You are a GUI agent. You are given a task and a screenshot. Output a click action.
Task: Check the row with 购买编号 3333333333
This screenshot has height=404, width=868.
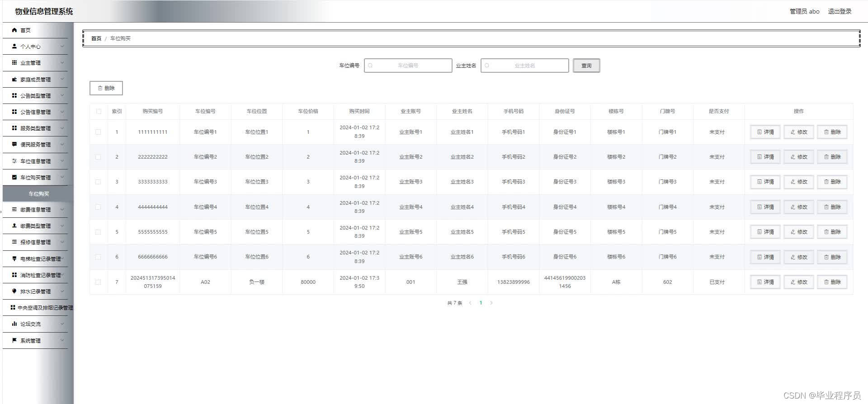click(98, 182)
